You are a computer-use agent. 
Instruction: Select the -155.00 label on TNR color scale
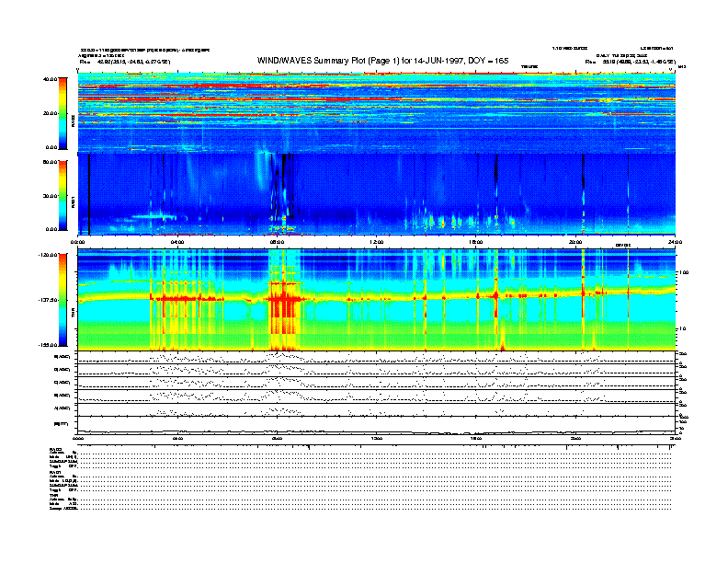[48, 345]
